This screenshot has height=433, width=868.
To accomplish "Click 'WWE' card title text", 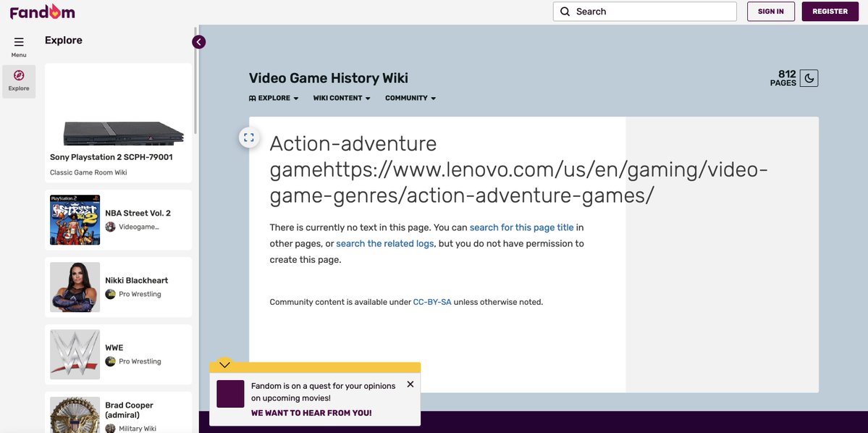I will [x=114, y=348].
